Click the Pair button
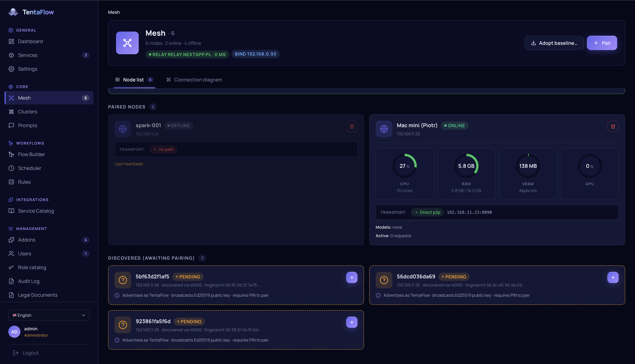This screenshot has height=364, width=635. 602,43
